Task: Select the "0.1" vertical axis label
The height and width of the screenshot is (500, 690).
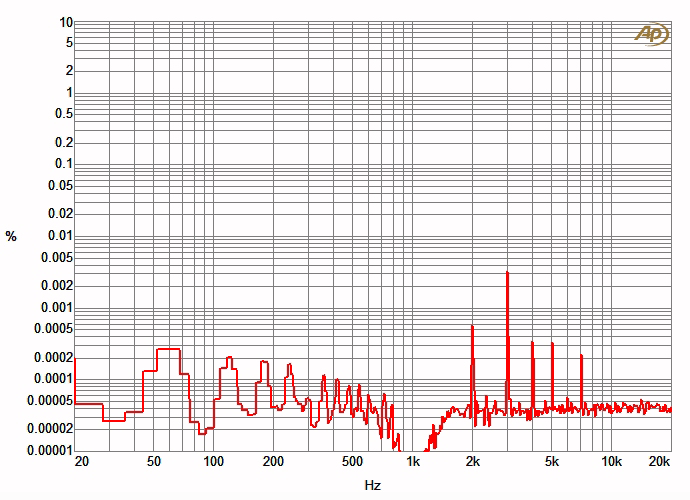Action: pos(64,164)
